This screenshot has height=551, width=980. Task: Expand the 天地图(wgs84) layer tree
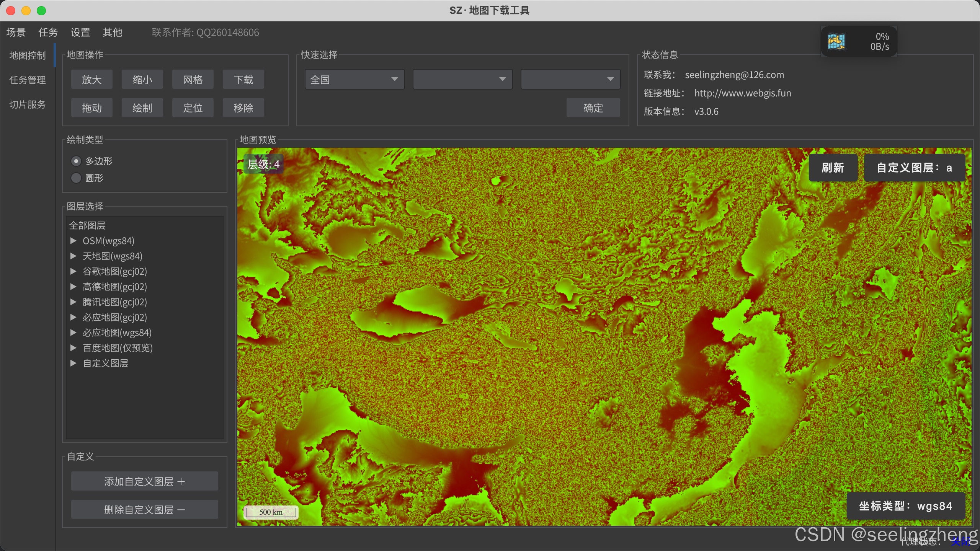click(73, 256)
